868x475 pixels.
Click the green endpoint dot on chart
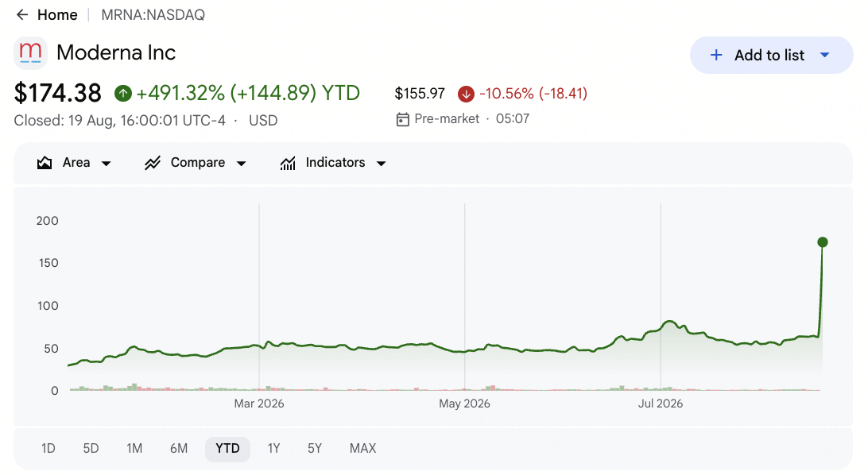(x=823, y=242)
